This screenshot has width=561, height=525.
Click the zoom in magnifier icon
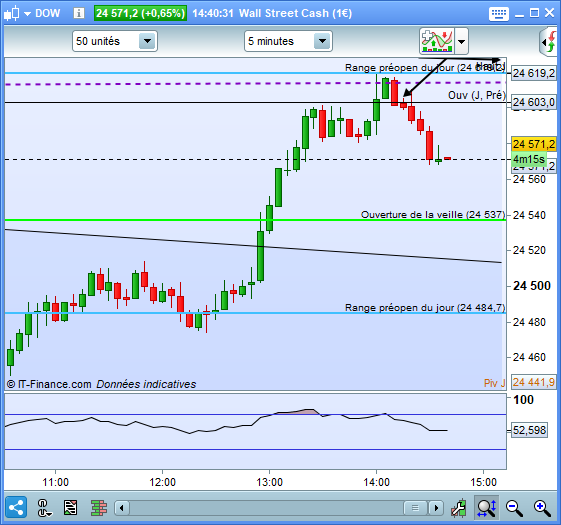tap(542, 508)
